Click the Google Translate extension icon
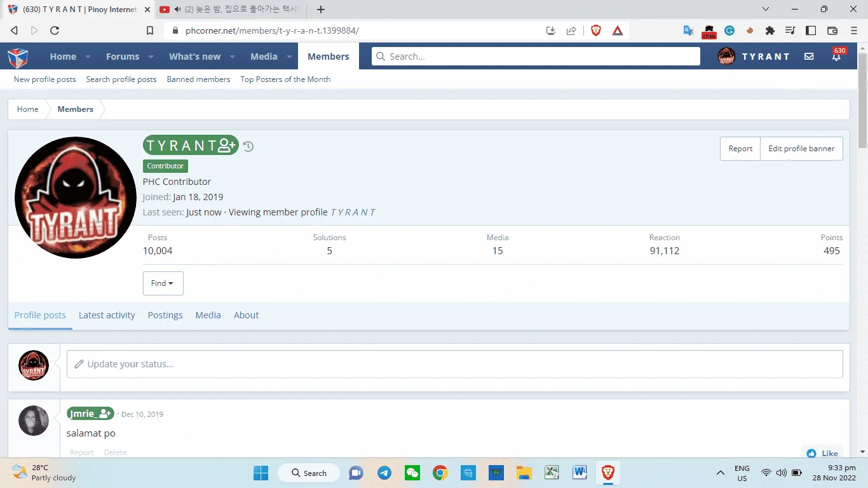This screenshot has height=488, width=868. click(x=688, y=30)
